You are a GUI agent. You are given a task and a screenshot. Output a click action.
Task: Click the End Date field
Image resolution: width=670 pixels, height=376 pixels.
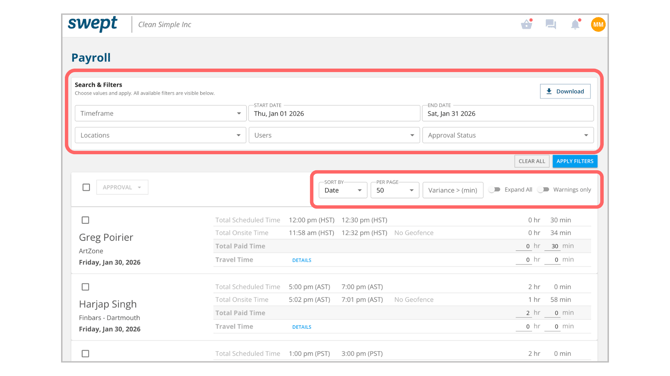pyautogui.click(x=508, y=113)
